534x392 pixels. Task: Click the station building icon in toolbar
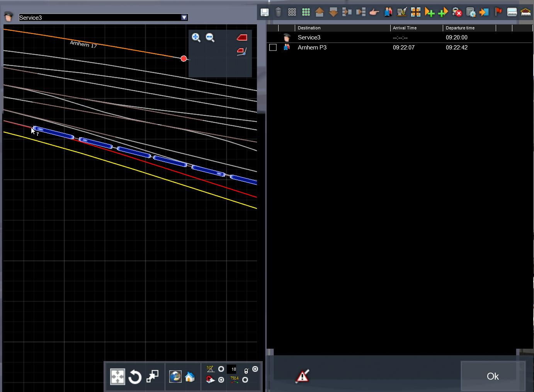pyautogui.click(x=526, y=12)
